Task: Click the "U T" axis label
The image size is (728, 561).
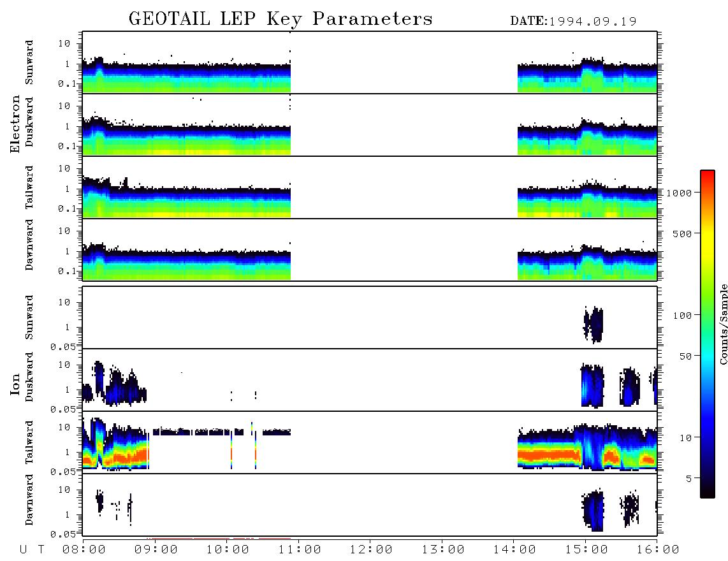Action: tap(32, 550)
